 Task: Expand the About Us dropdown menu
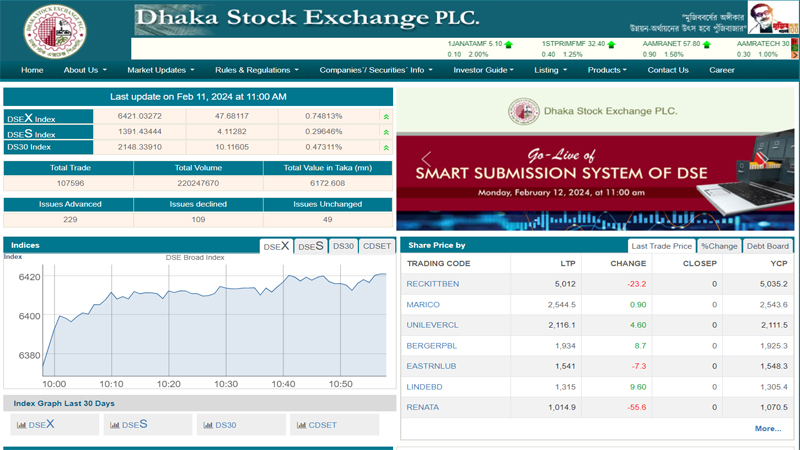[x=86, y=70]
